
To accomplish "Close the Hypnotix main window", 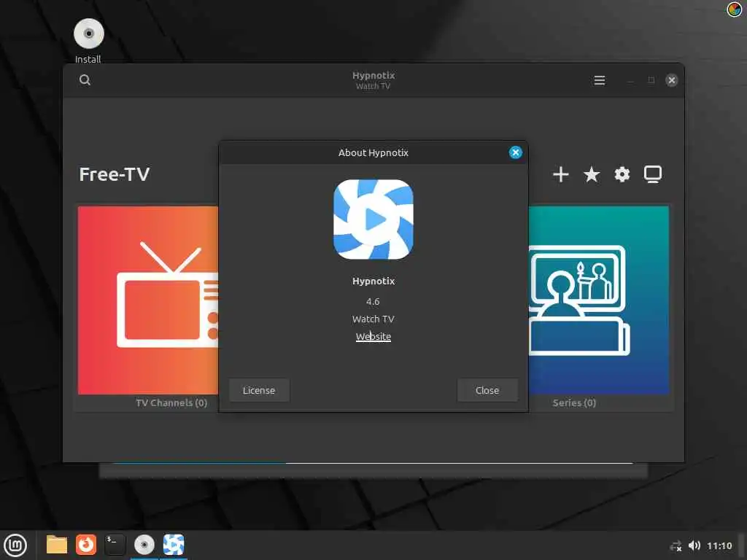I will pyautogui.click(x=671, y=80).
